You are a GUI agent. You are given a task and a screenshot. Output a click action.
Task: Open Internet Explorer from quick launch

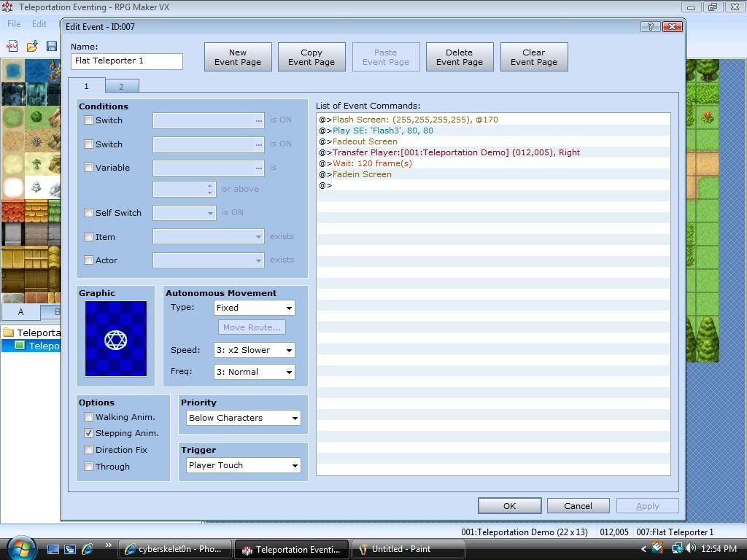88,548
